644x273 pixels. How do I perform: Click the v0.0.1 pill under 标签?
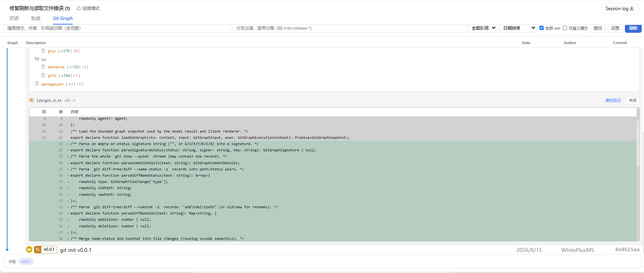26,261
